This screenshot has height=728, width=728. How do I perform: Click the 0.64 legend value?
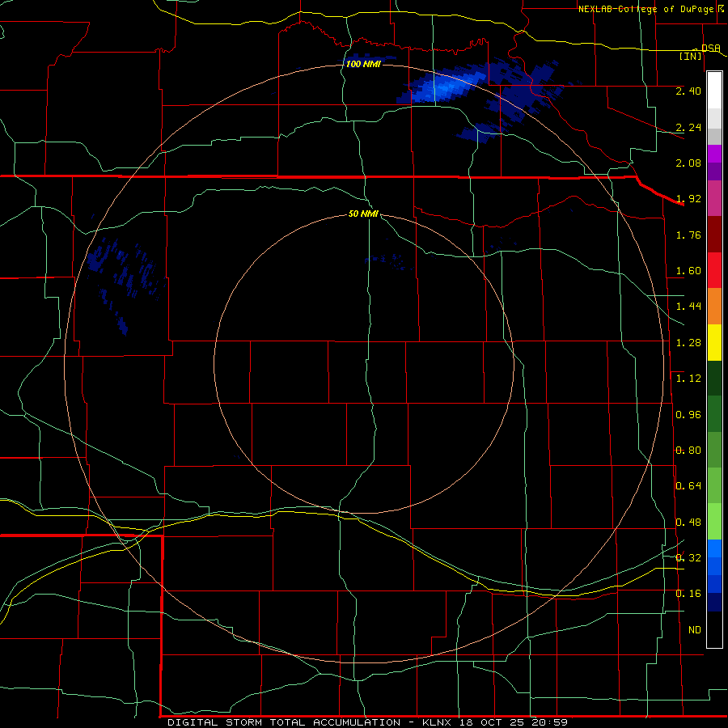tap(688, 486)
